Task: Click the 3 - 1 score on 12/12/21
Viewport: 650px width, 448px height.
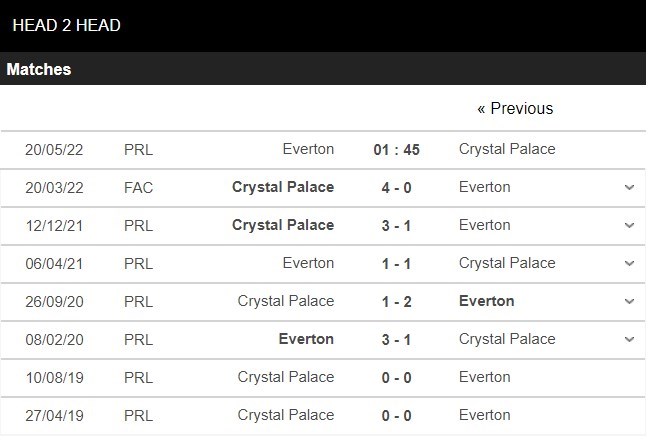Action: [396, 225]
